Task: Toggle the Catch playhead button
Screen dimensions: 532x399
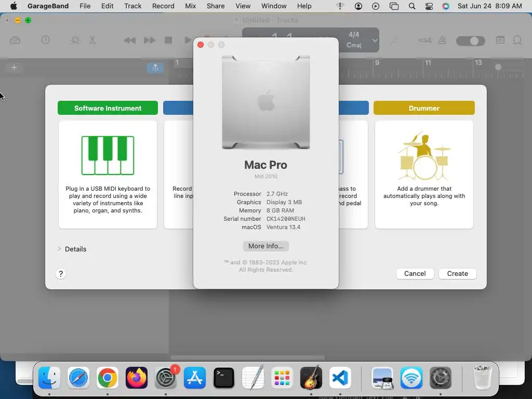Action: [x=155, y=68]
